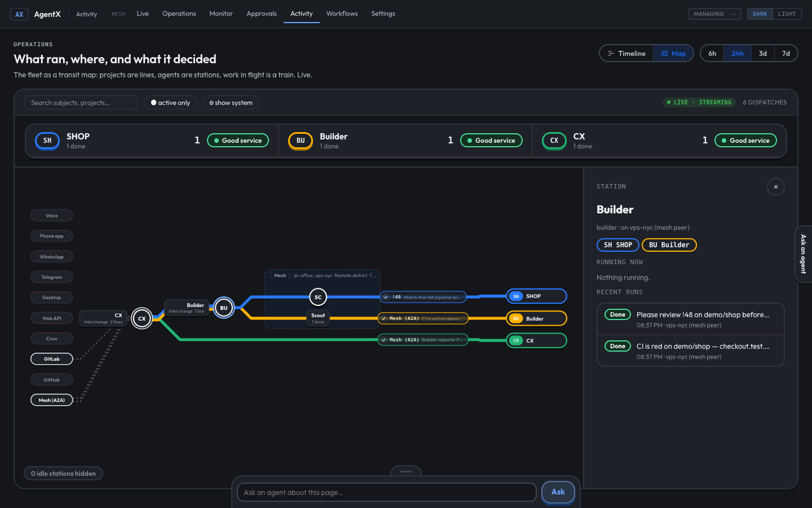Toggle the show system filter
Image resolution: width=812 pixels, height=508 pixels.
point(231,103)
